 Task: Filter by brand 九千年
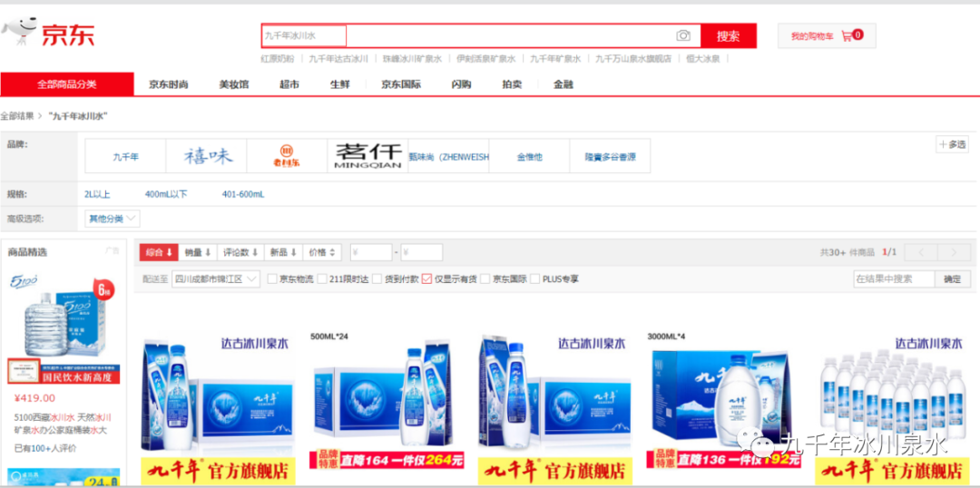[125, 156]
